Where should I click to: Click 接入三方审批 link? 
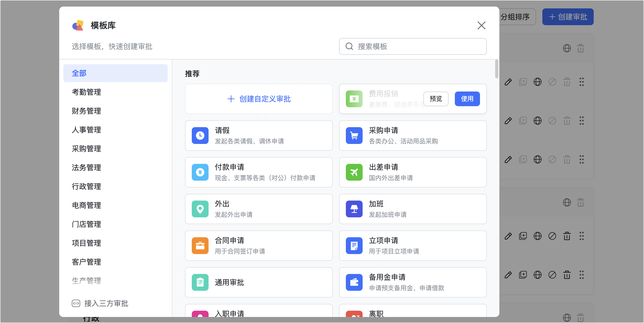tap(100, 303)
